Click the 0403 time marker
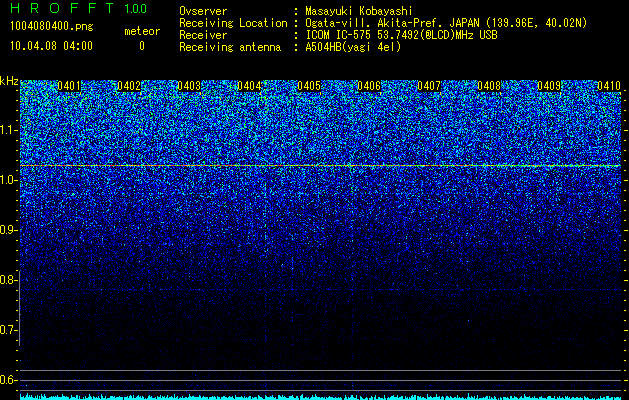629x400 pixels. (x=189, y=86)
